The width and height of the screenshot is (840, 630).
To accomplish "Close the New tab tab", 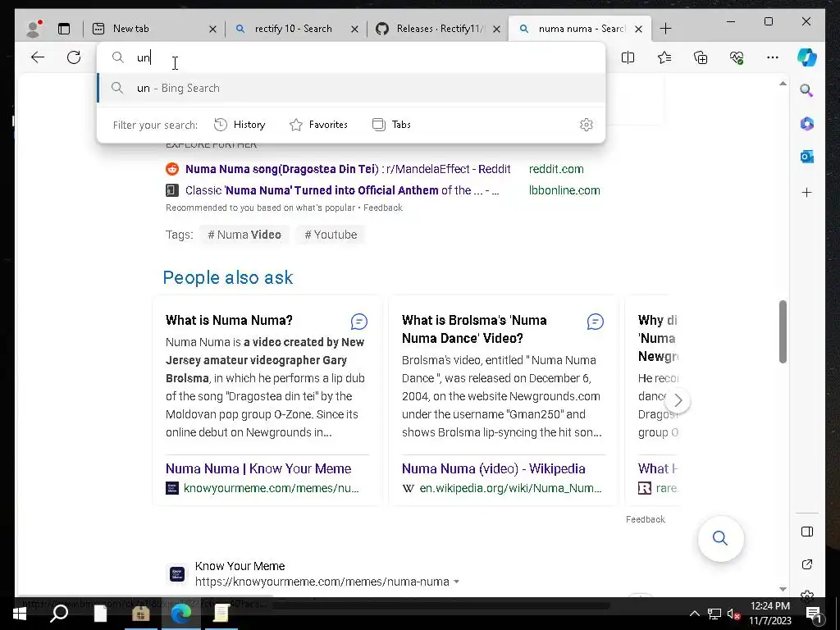I will click(x=212, y=29).
